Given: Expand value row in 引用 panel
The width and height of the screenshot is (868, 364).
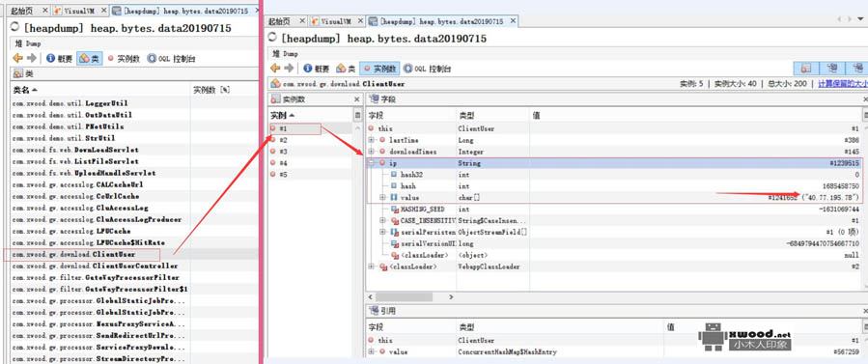Looking at the screenshot, I should point(372,351).
